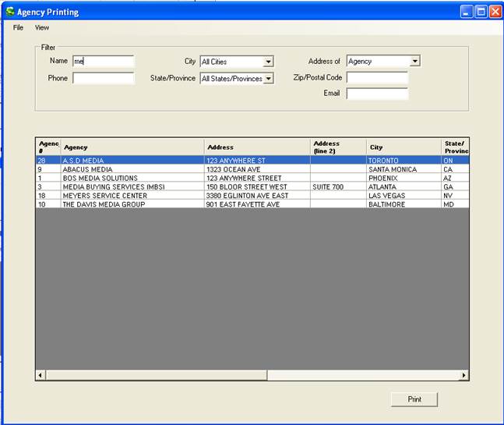
Task: Sort by Agency column header
Action: (132, 147)
